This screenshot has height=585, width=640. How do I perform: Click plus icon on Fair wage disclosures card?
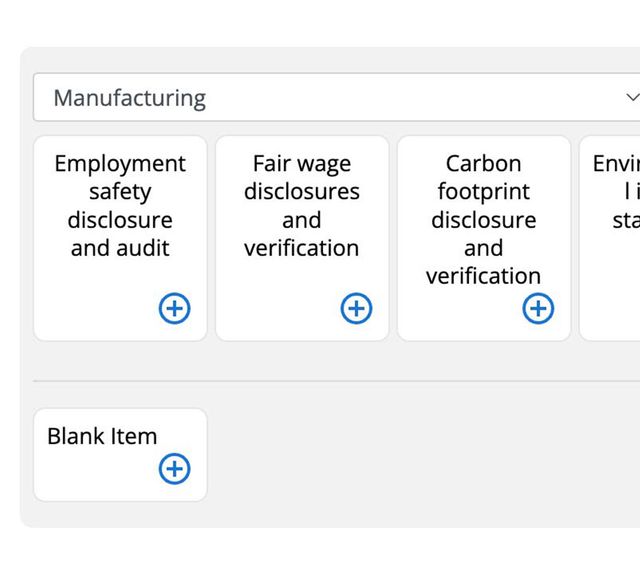point(357,309)
